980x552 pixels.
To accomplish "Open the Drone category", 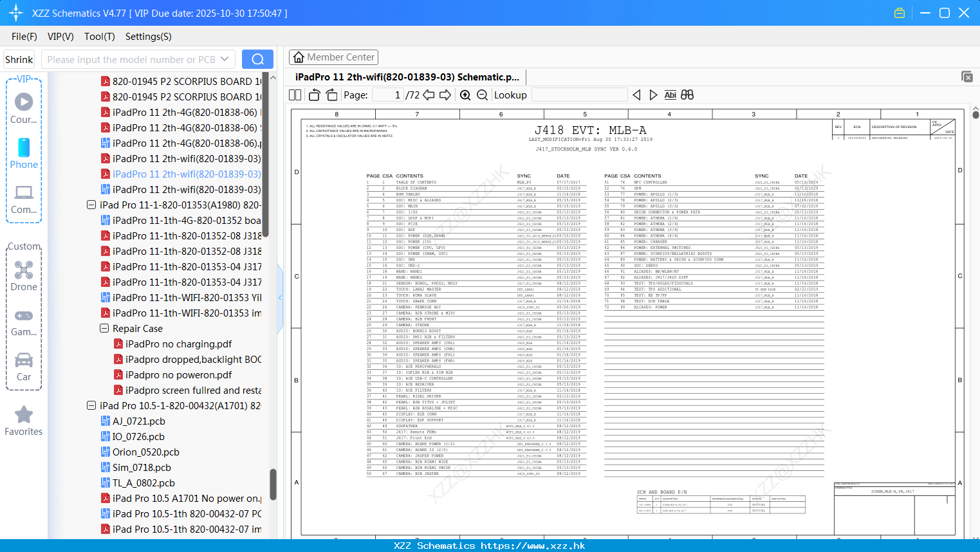I will pyautogui.click(x=24, y=276).
